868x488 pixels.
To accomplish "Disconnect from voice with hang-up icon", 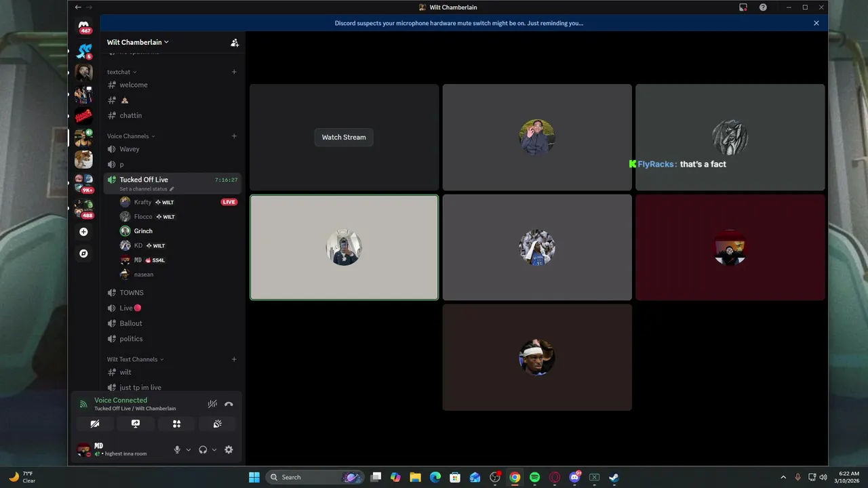I will pos(229,404).
